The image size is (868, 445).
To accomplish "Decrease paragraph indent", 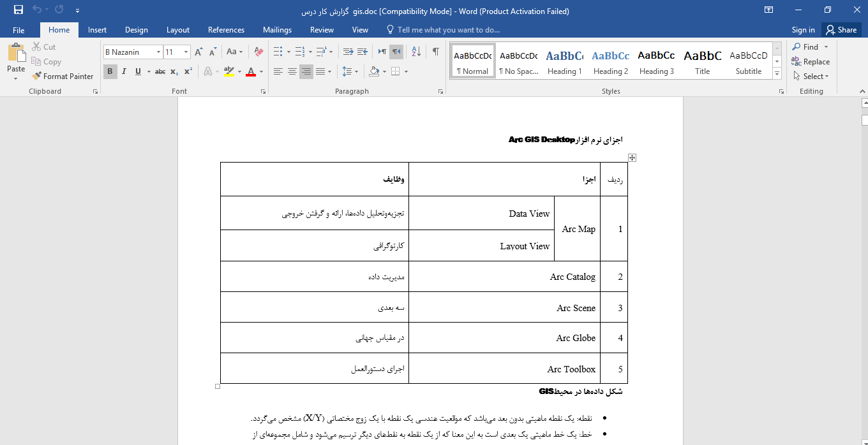I will (x=348, y=52).
